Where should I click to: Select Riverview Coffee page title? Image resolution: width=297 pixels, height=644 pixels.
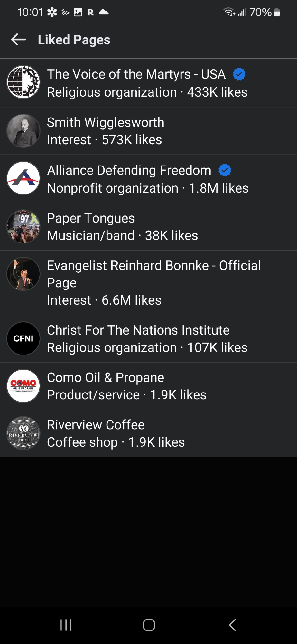tap(96, 425)
